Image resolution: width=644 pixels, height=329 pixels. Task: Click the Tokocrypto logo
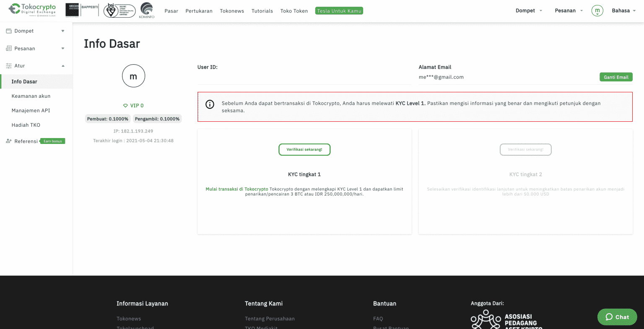click(32, 10)
